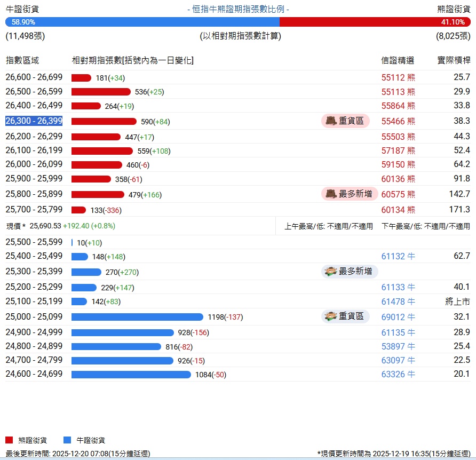Click the 171.3 leverage value
The image size is (476, 460).
click(459, 210)
